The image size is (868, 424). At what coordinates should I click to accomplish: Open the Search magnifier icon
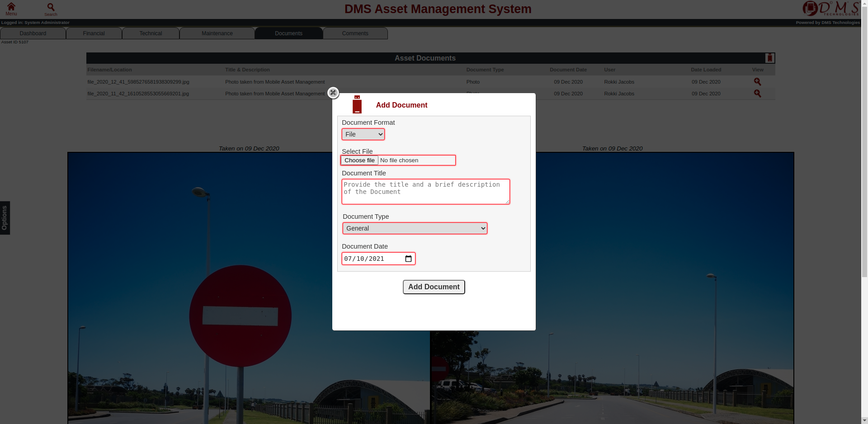coord(51,9)
